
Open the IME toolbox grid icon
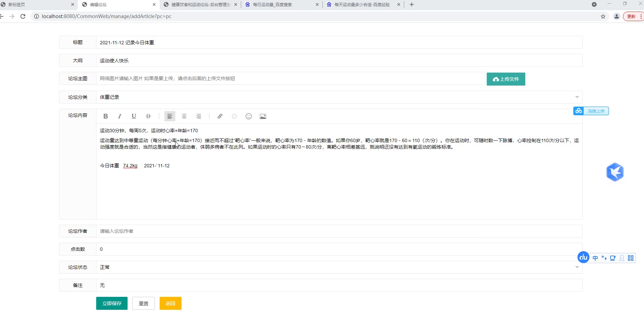(x=631, y=258)
